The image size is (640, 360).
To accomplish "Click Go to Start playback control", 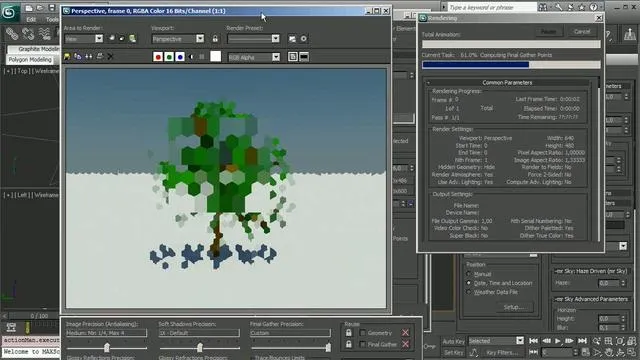I will pyautogui.click(x=533, y=341).
